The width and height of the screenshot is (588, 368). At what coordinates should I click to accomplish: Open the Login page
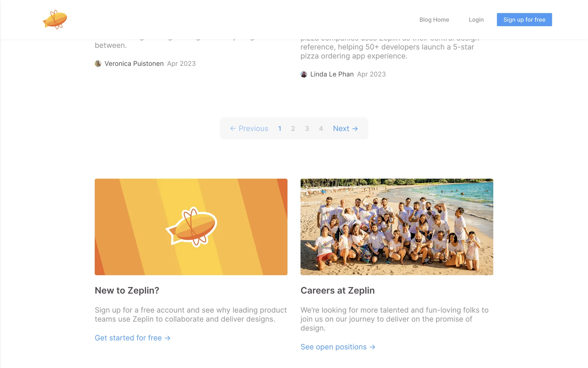tap(476, 20)
